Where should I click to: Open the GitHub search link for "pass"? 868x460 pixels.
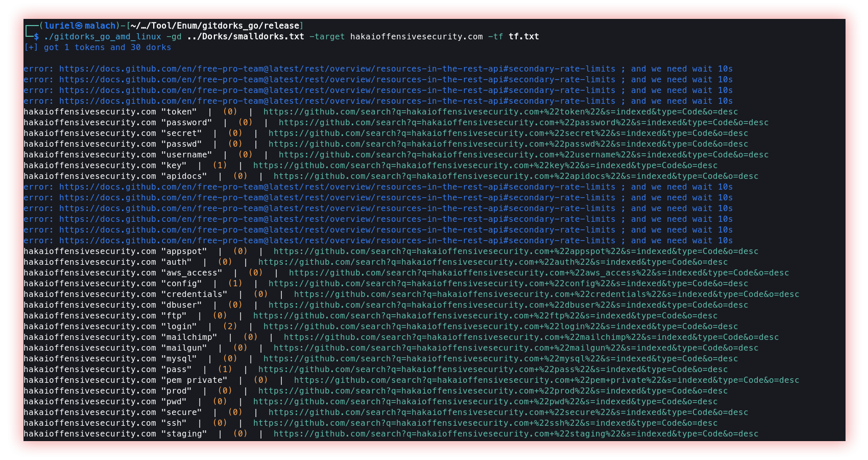pos(493,370)
